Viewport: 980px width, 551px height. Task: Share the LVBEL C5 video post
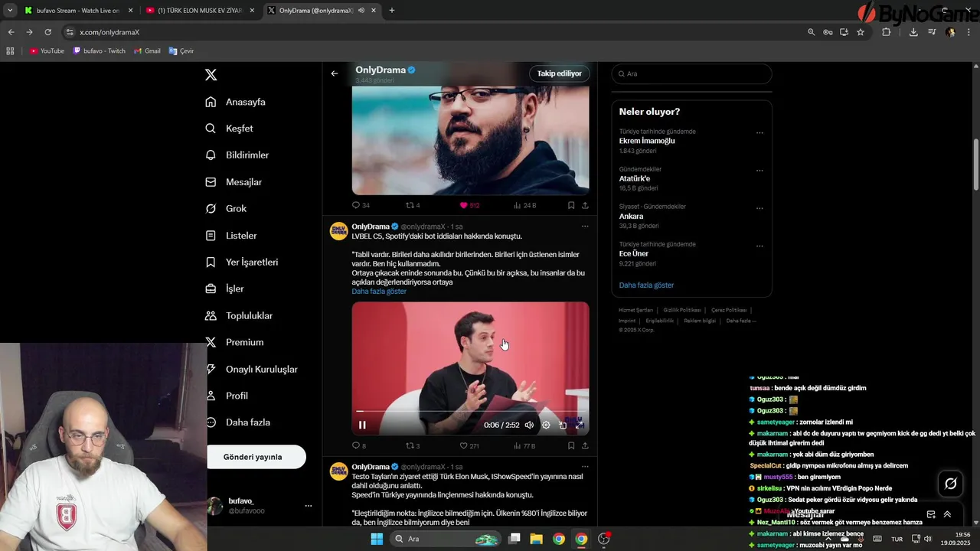pos(585,445)
